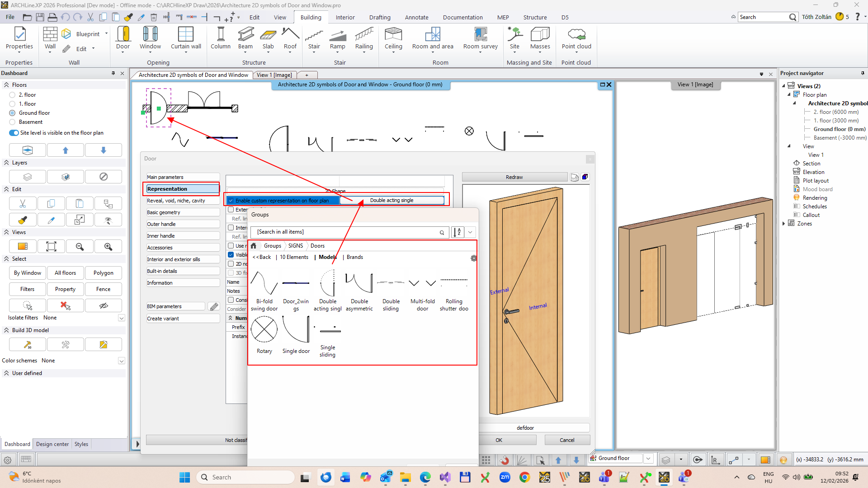Uncheck Enable custom representation on floor plan
The height and width of the screenshot is (488, 868).
[x=231, y=200]
